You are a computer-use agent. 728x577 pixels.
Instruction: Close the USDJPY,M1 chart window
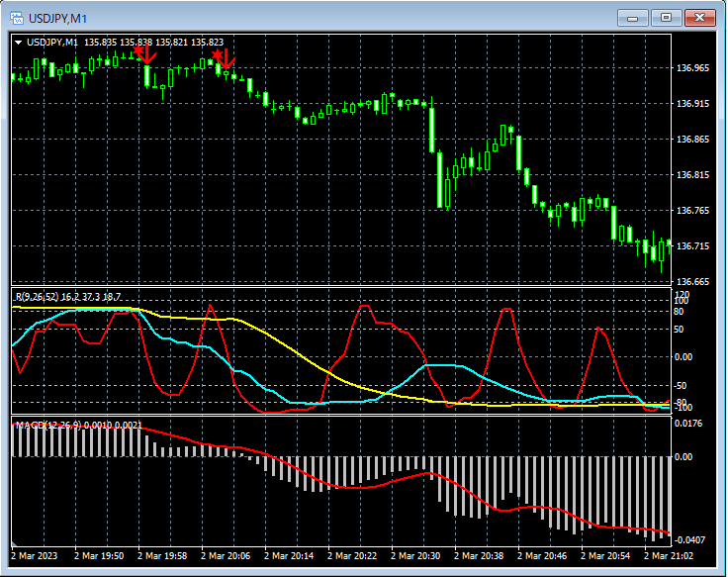(700, 18)
